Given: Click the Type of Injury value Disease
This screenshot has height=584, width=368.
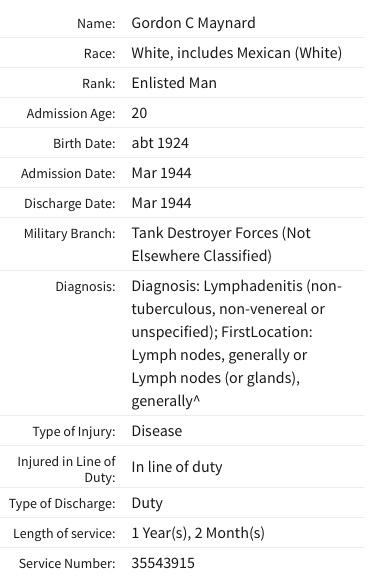Looking at the screenshot, I should point(157,431).
